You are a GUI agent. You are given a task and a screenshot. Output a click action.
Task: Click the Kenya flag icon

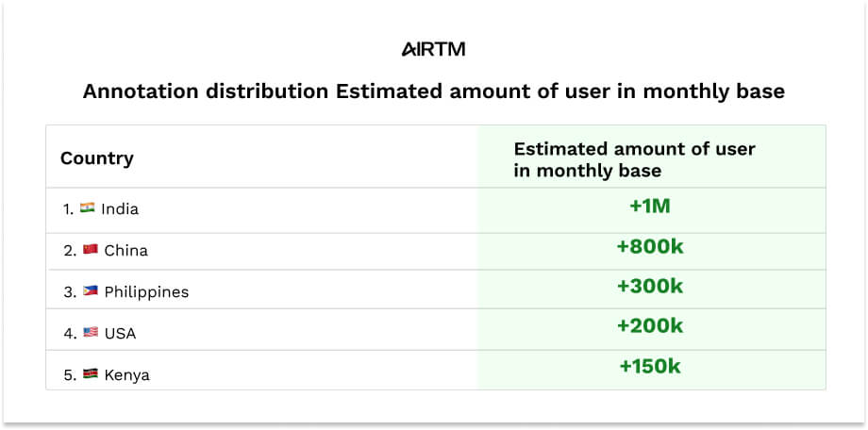pos(91,374)
